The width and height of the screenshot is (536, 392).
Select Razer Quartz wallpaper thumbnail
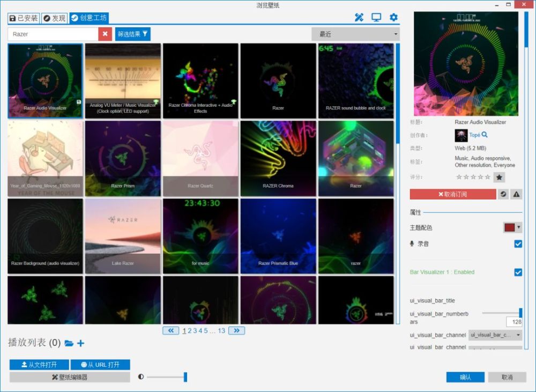coord(200,158)
